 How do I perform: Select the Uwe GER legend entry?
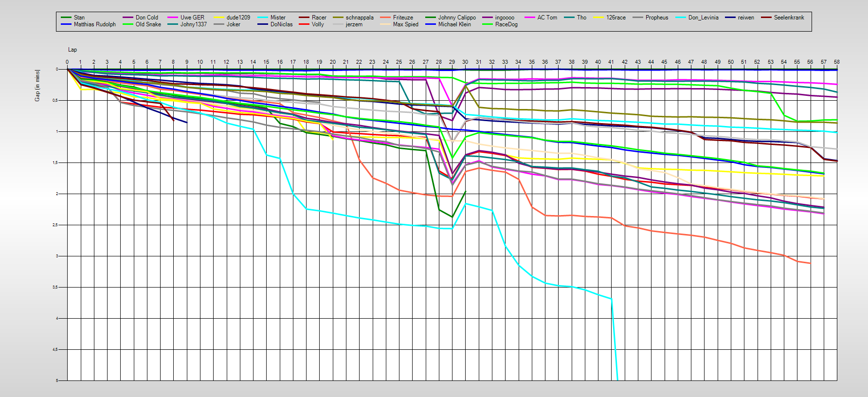tap(192, 18)
